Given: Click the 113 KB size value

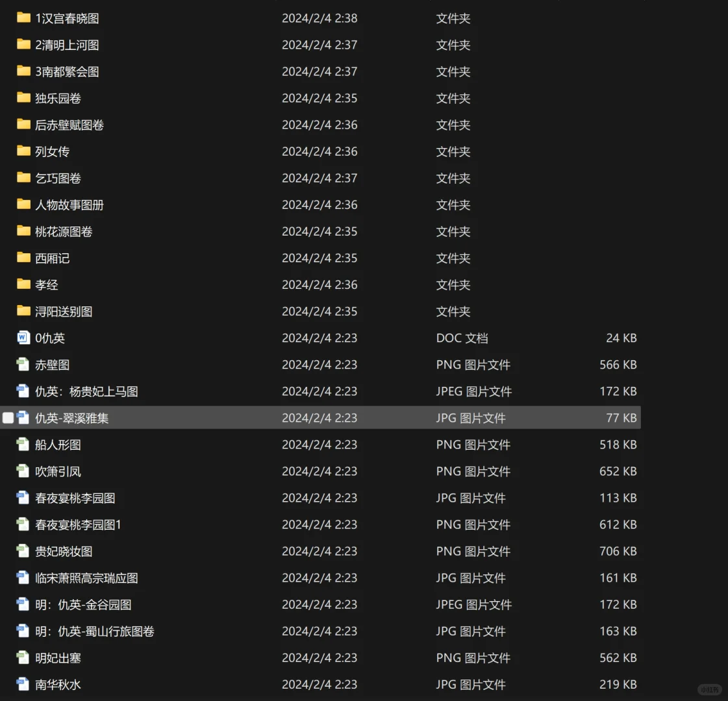Looking at the screenshot, I should (618, 498).
